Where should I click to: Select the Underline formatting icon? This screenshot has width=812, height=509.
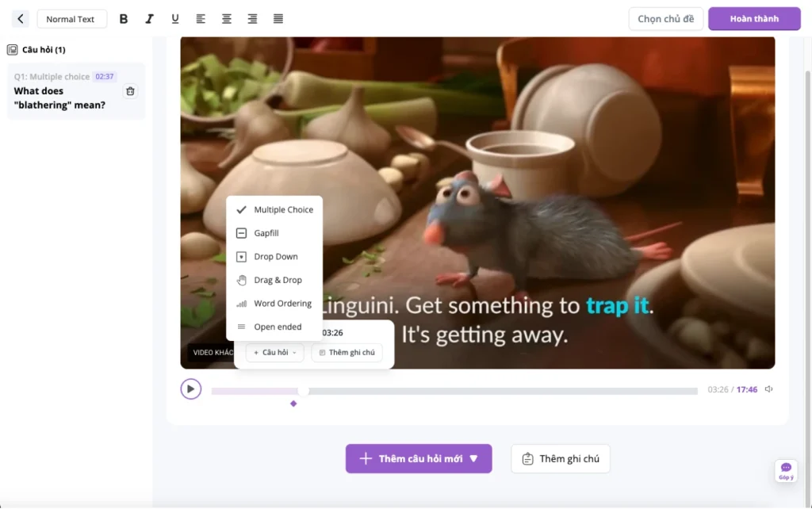[x=175, y=18]
